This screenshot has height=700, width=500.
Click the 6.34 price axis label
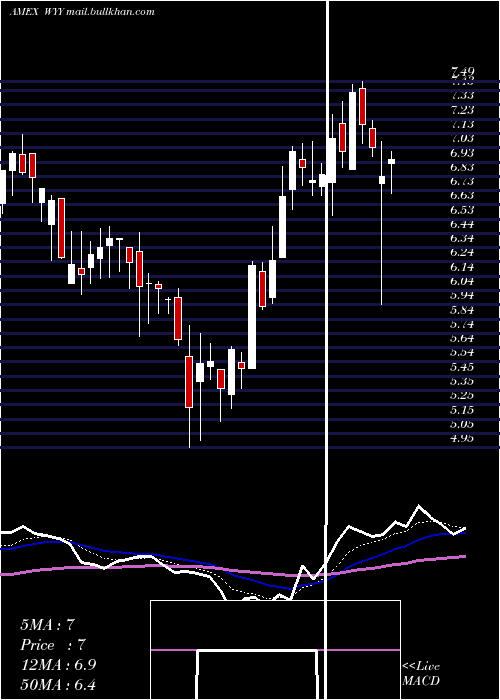(x=462, y=238)
